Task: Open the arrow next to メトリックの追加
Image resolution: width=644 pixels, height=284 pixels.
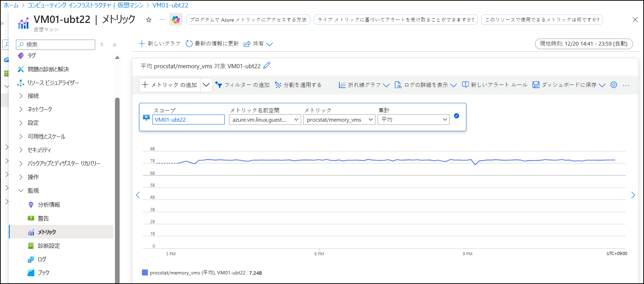Action: point(206,85)
